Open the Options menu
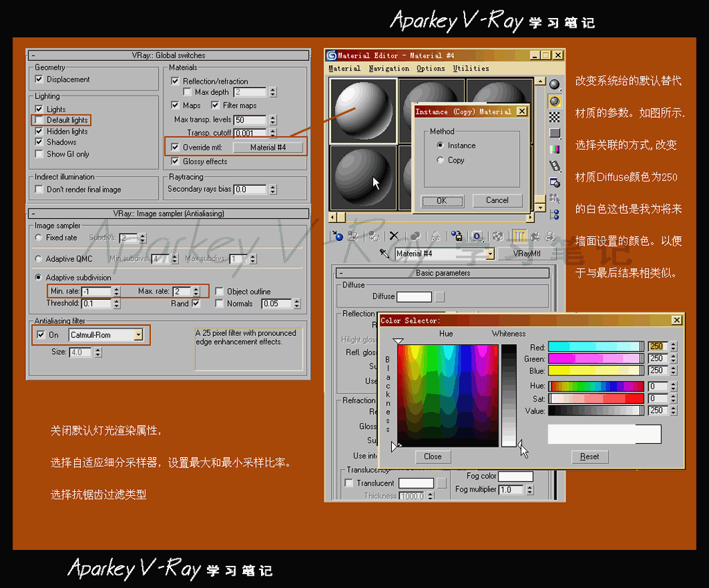The image size is (709, 588). 431,69
